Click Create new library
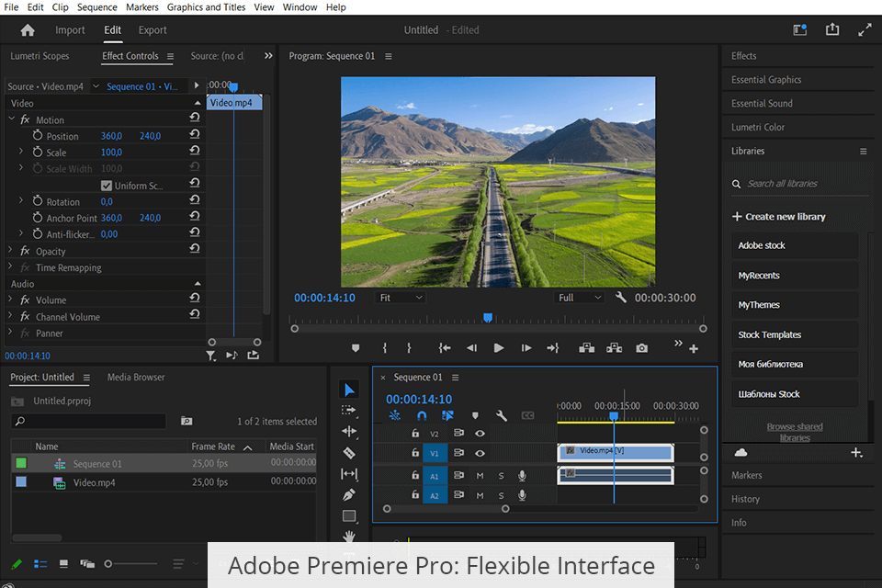This screenshot has height=588, width=882. (779, 217)
